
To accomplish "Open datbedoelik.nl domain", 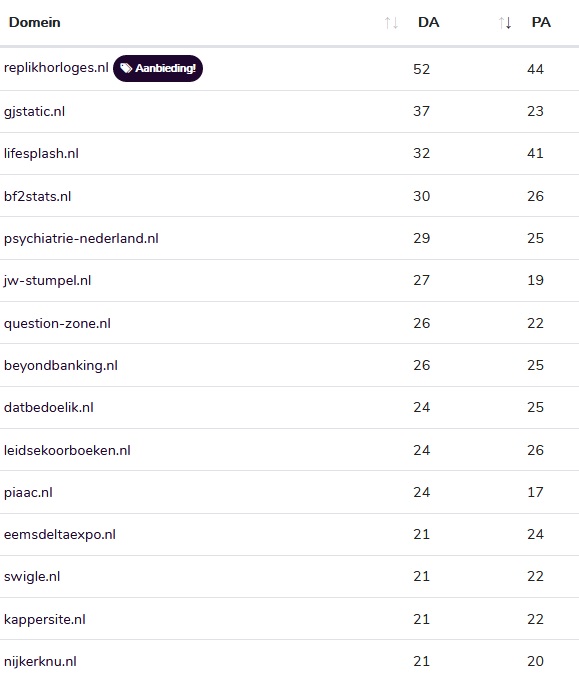I will [49, 407].
